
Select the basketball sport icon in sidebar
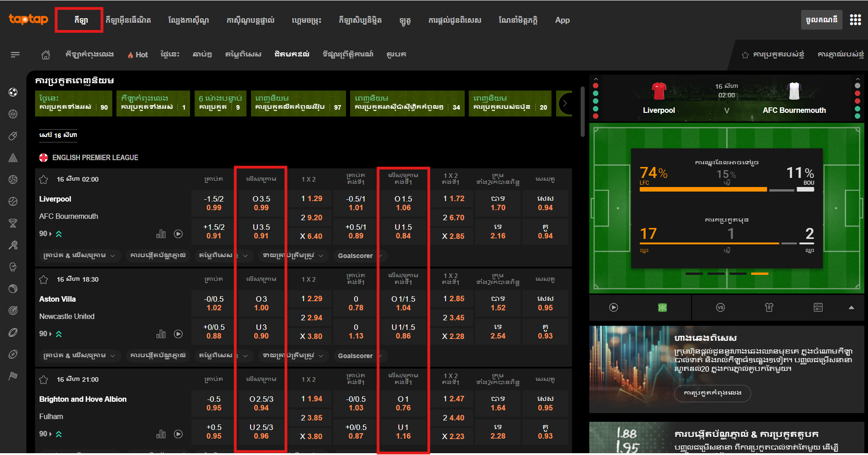click(13, 114)
